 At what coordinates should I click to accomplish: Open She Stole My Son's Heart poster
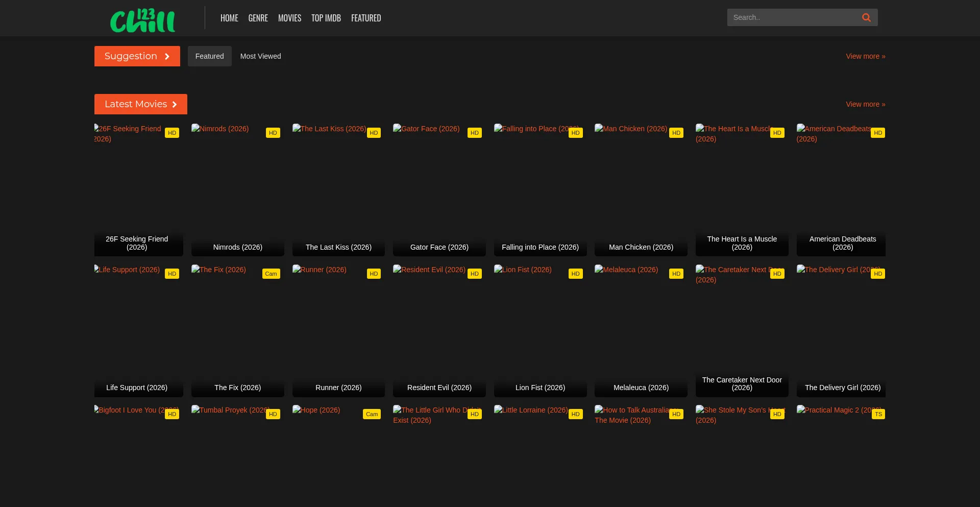742,456
